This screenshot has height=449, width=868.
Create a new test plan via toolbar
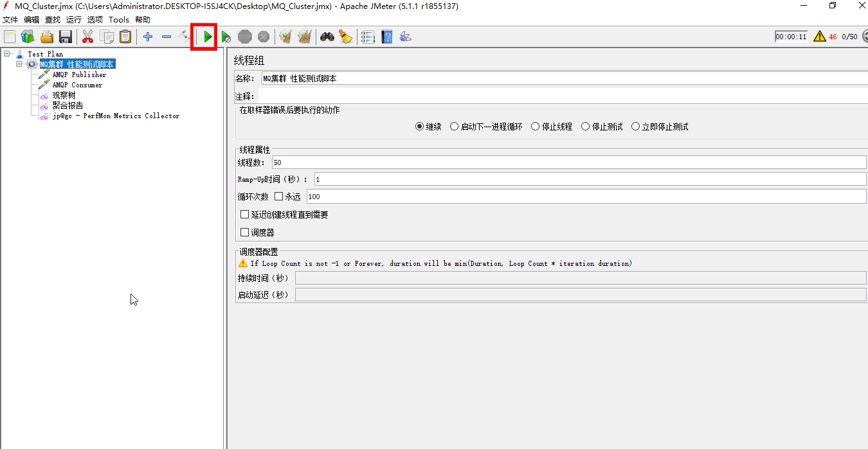point(10,37)
